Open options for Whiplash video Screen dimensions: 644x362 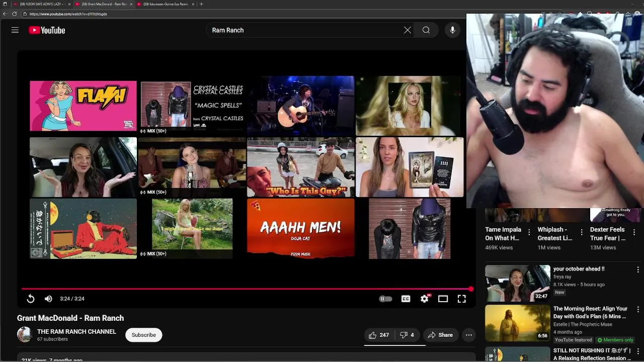(582, 232)
